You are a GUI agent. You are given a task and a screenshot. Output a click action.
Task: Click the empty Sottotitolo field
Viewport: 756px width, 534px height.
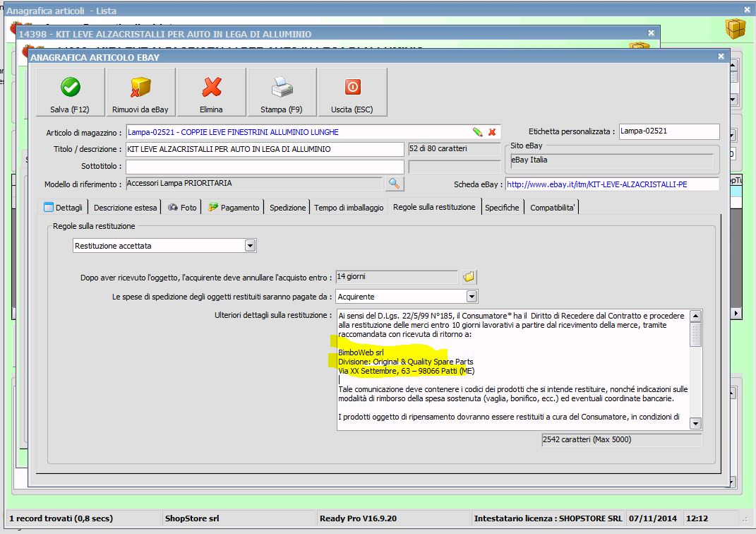click(x=265, y=167)
